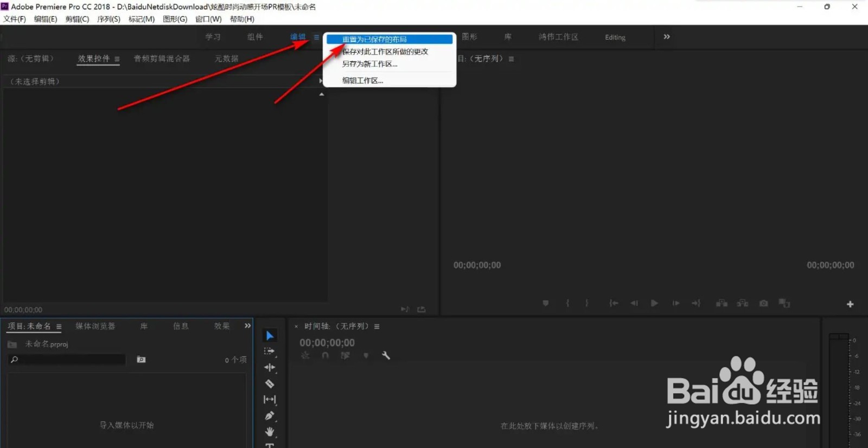The height and width of the screenshot is (448, 868).
Task: Select the Hand tool
Action: pyautogui.click(x=270, y=432)
